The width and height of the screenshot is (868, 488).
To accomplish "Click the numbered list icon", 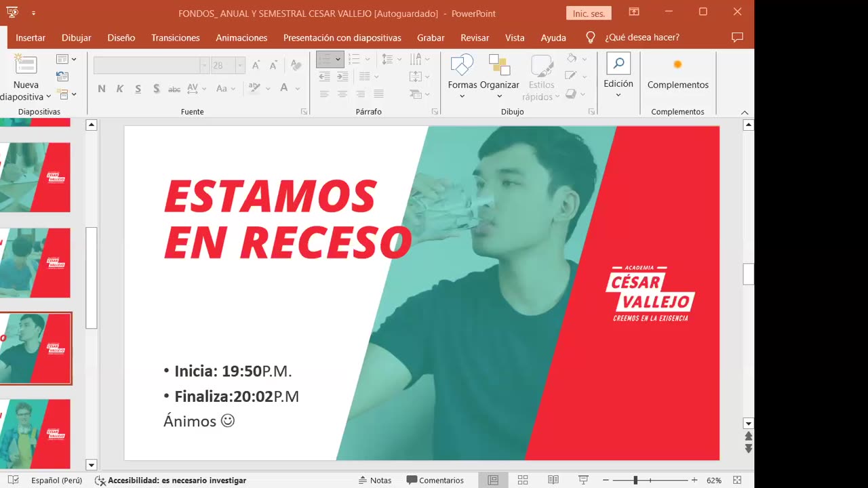I will click(353, 60).
